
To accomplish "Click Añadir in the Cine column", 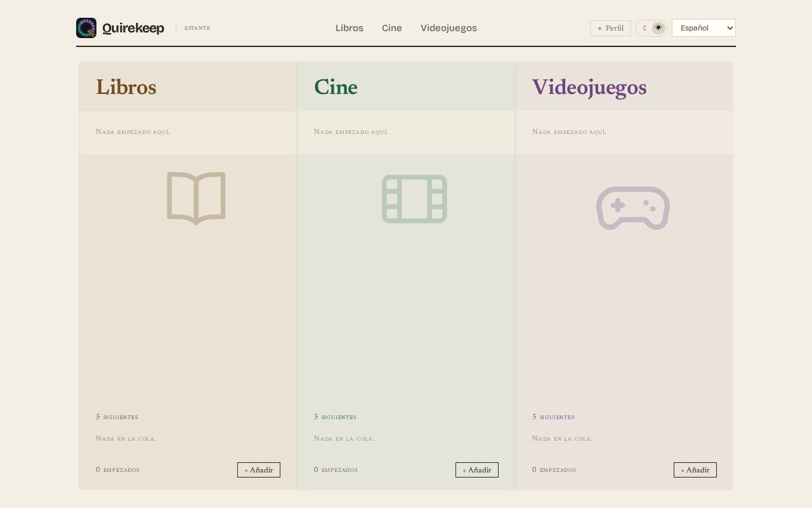I will point(477,470).
